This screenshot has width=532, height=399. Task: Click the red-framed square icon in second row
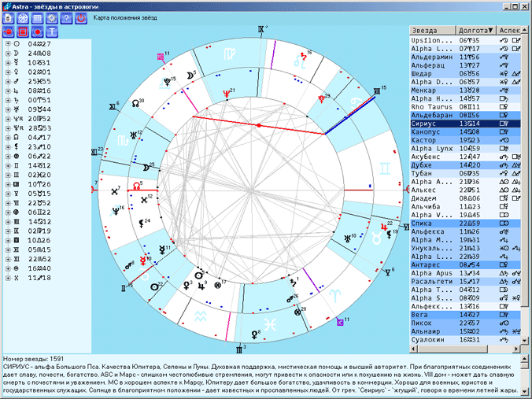coord(24,32)
